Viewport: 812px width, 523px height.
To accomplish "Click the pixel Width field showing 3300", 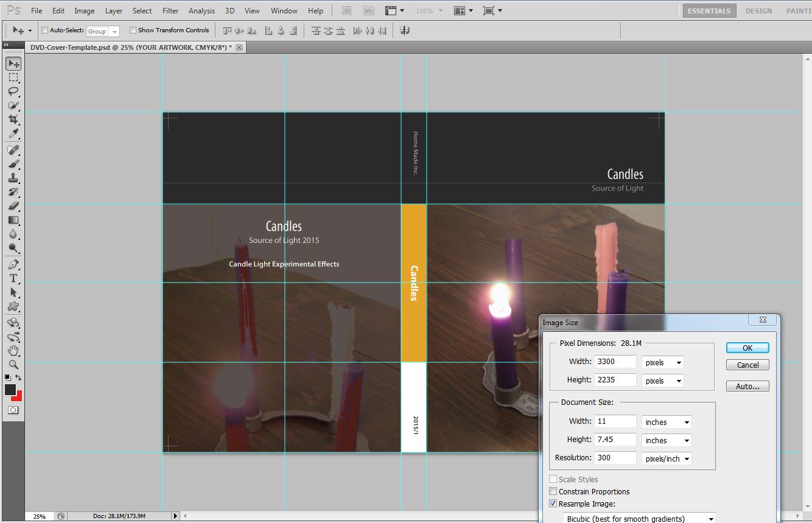I will 615,362.
